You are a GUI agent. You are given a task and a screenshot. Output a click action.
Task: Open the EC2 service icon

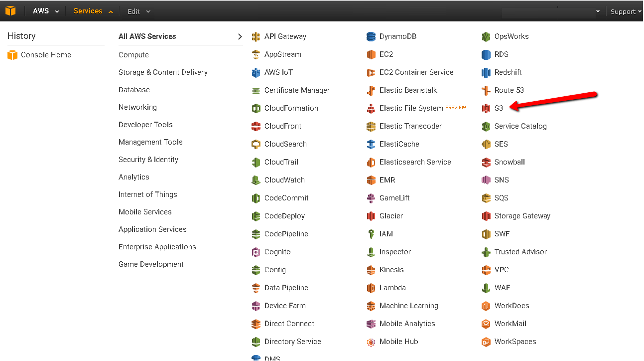[371, 54]
